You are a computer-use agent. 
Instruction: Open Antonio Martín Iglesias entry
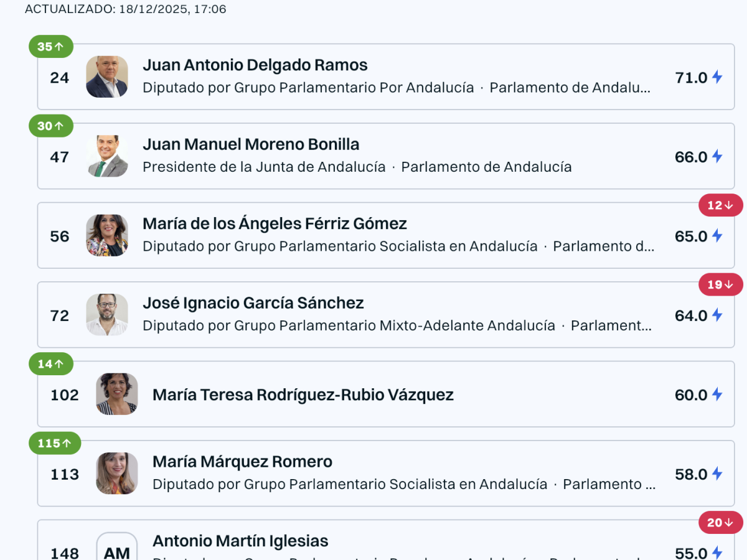point(240,541)
